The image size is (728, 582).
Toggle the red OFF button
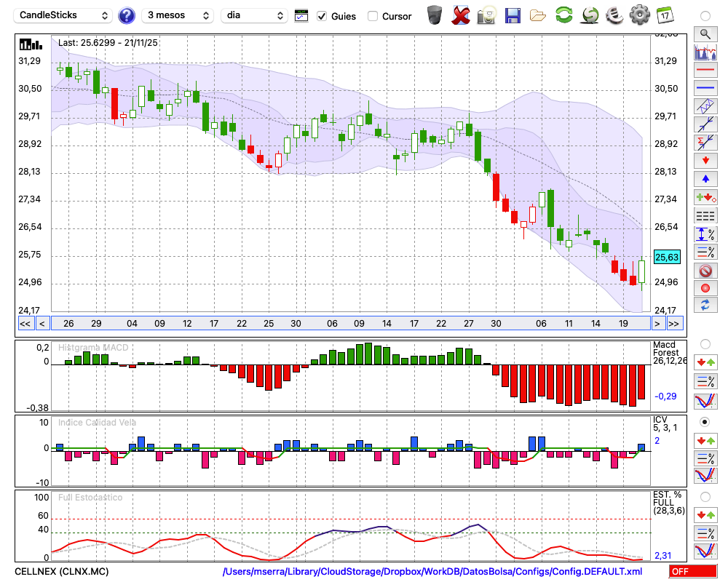[693, 571]
